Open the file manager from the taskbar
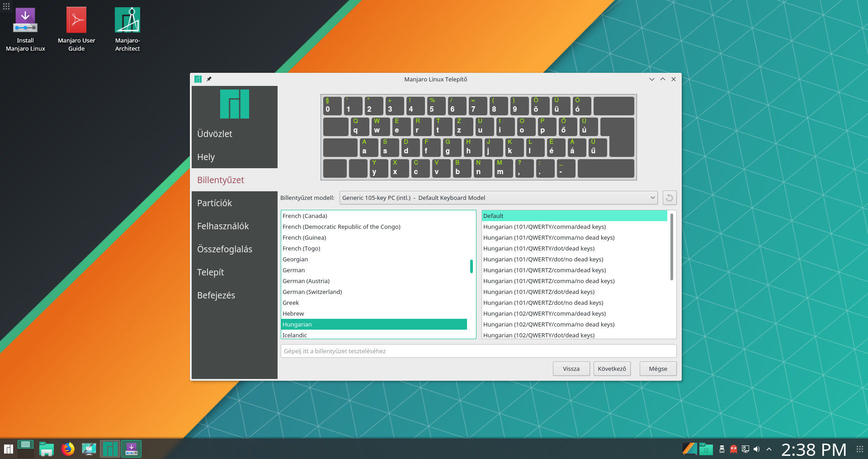 (x=46, y=449)
